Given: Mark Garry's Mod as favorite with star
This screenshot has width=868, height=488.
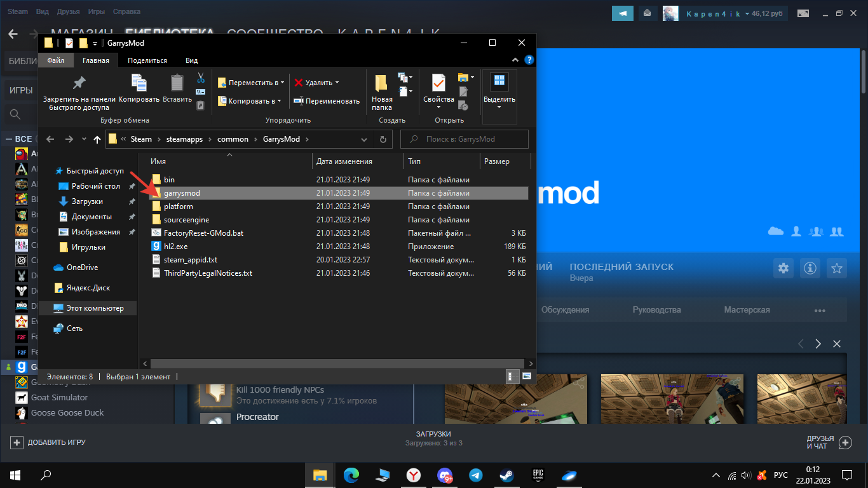Looking at the screenshot, I should 837,268.
